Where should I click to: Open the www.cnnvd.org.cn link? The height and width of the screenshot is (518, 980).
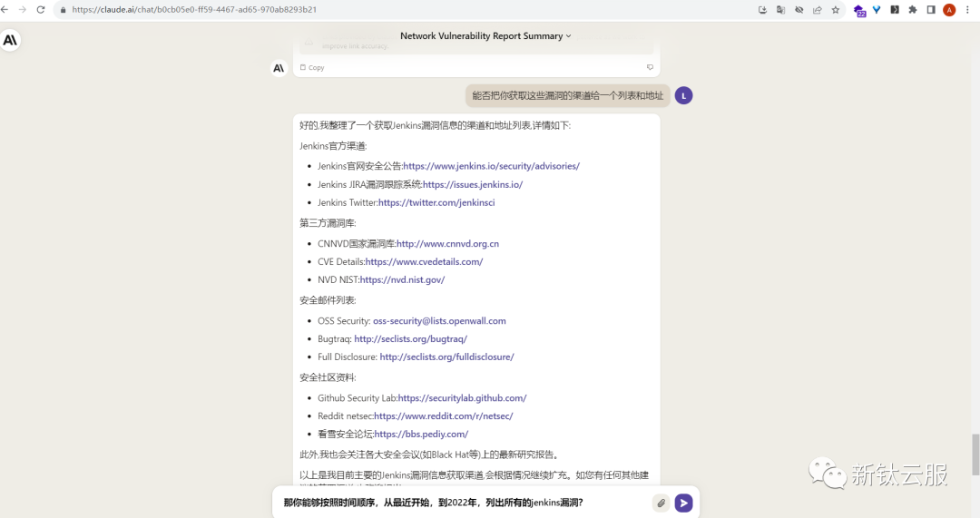pyautogui.click(x=447, y=244)
